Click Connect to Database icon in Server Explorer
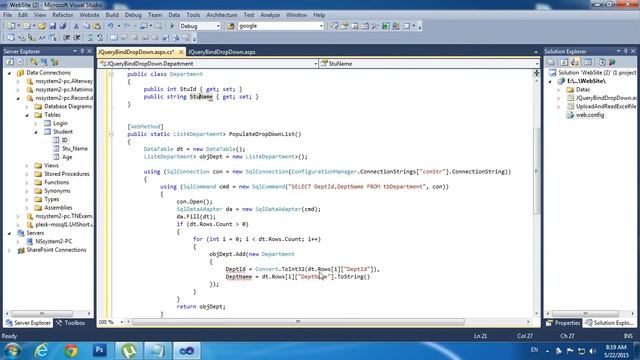This screenshot has width=640, height=360. (34, 62)
